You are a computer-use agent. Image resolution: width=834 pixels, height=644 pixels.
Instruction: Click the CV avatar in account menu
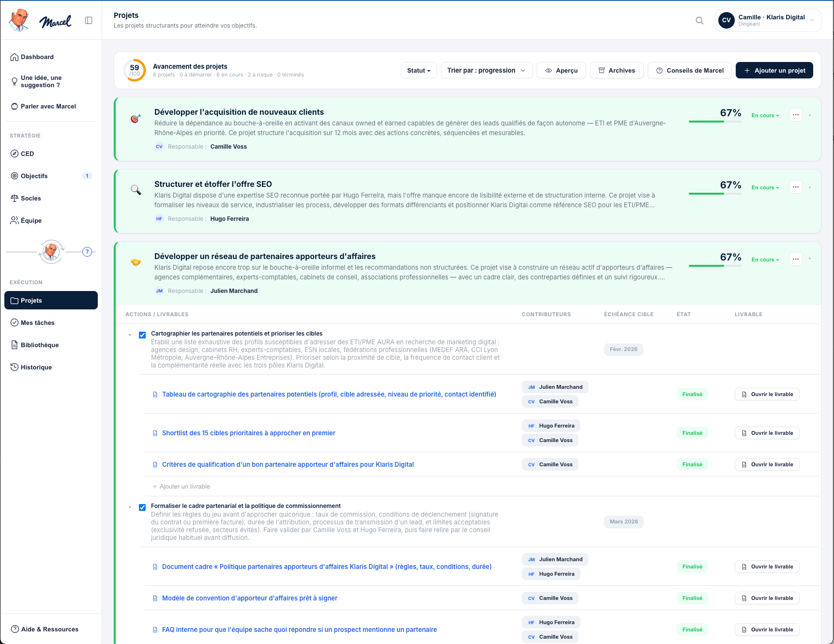coord(727,20)
